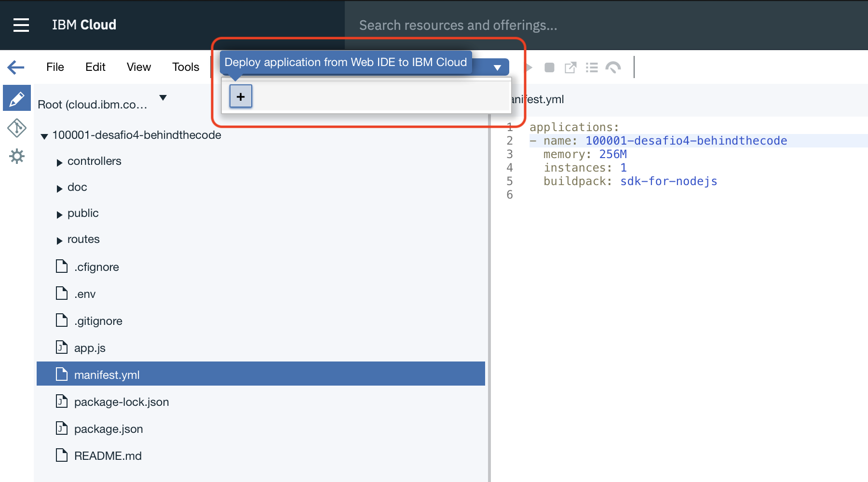Collapse the 100001-desafio4-behindthecode folder
This screenshot has width=868, height=482.
click(44, 136)
